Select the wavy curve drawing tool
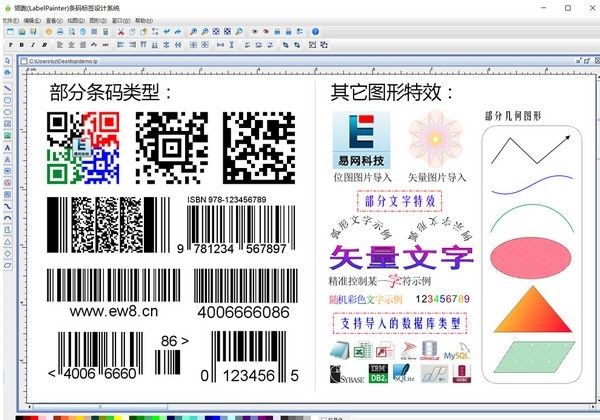 [x=7, y=207]
